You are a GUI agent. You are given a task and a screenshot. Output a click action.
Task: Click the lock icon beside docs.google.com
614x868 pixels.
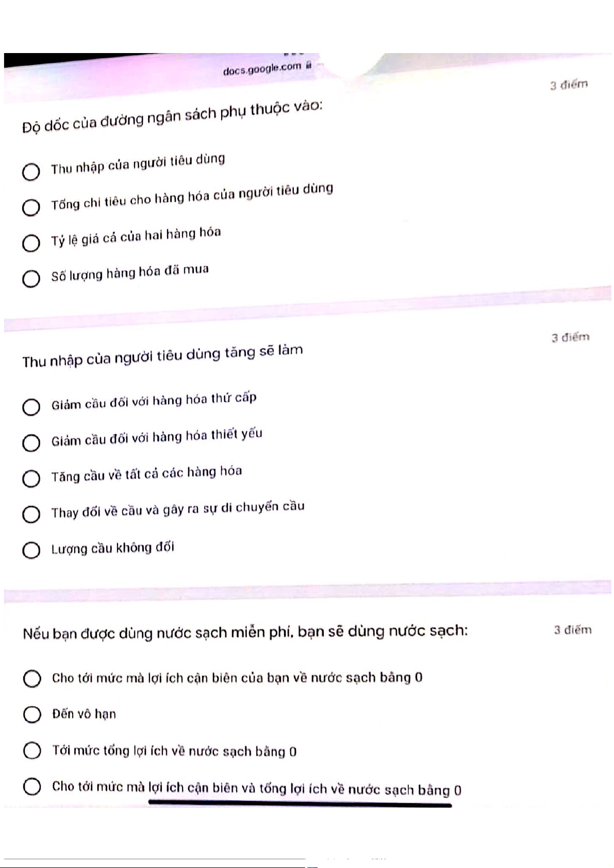coord(308,65)
